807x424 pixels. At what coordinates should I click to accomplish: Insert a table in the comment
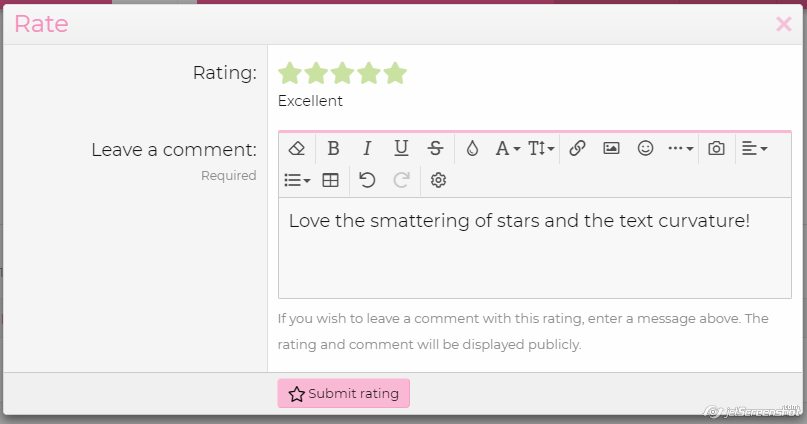click(x=330, y=180)
